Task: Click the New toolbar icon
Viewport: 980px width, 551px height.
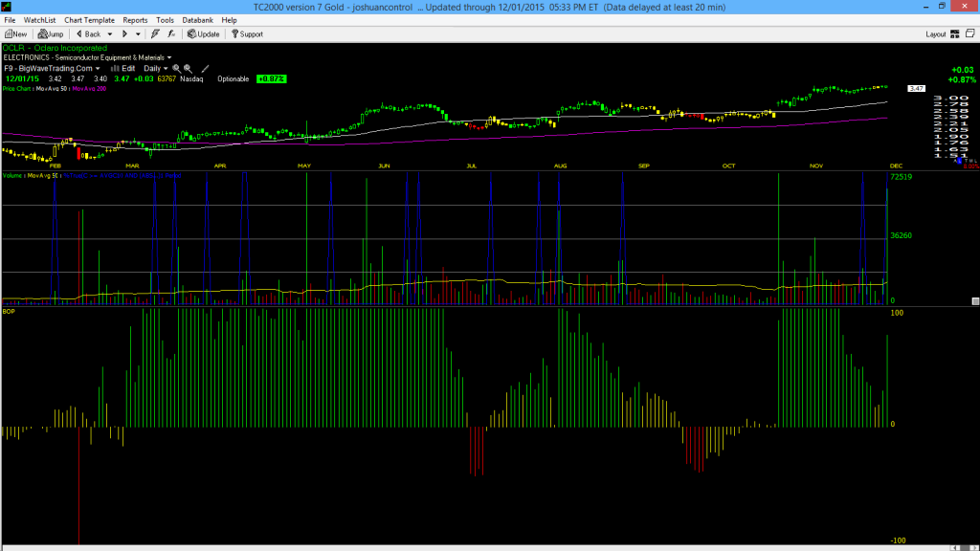Action: tap(15, 33)
